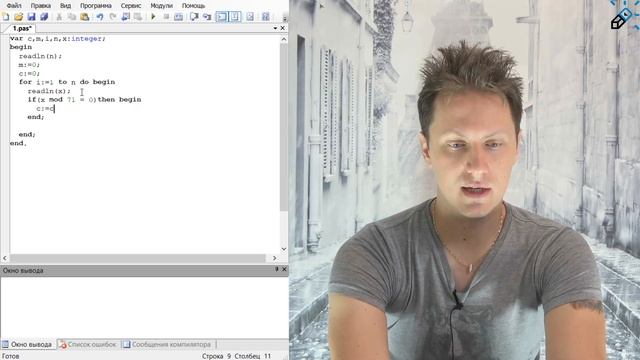Click the 'c:=0;' code line

point(29,73)
